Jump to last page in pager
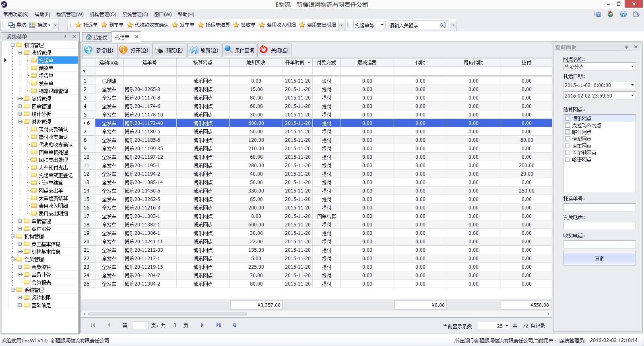This screenshot has width=644, height=346. (218, 325)
